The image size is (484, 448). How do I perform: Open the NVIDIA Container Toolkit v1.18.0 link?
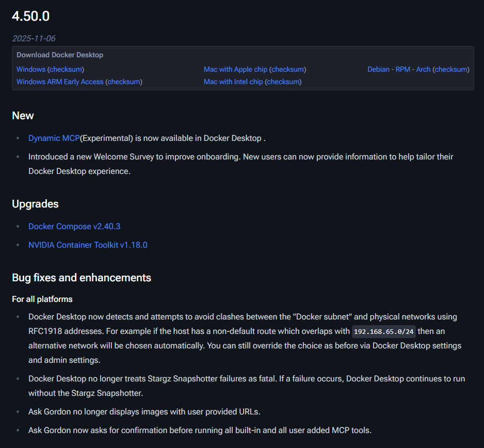(88, 245)
